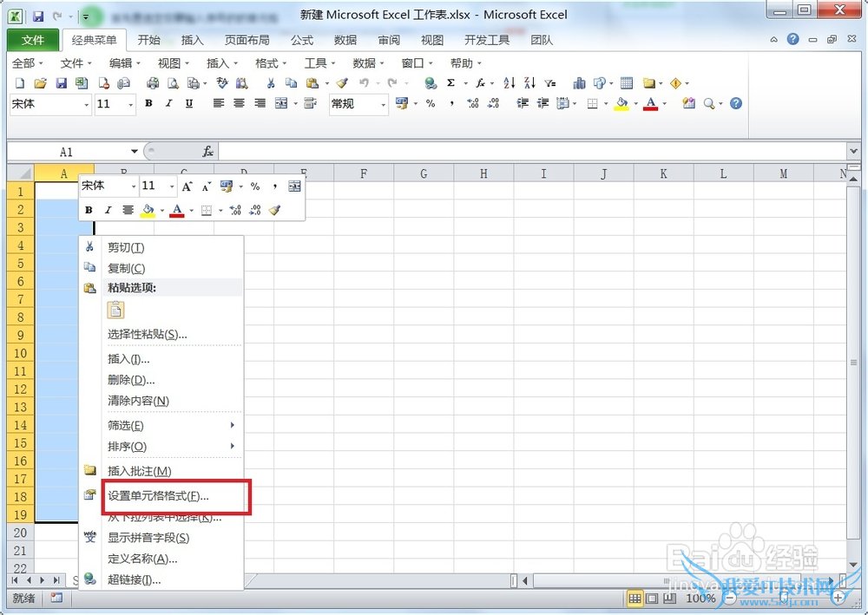Click Increase font size in mini toolbar
Image resolution: width=868 pixels, height=615 pixels.
(187, 186)
